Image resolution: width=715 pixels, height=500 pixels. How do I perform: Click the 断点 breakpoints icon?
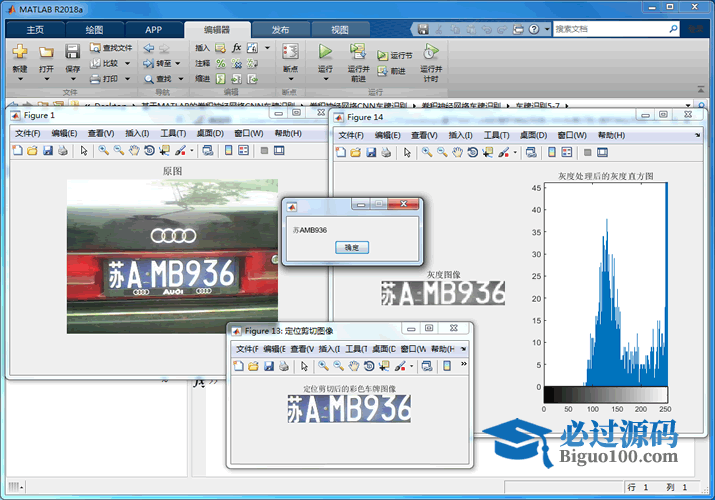tap(290, 52)
